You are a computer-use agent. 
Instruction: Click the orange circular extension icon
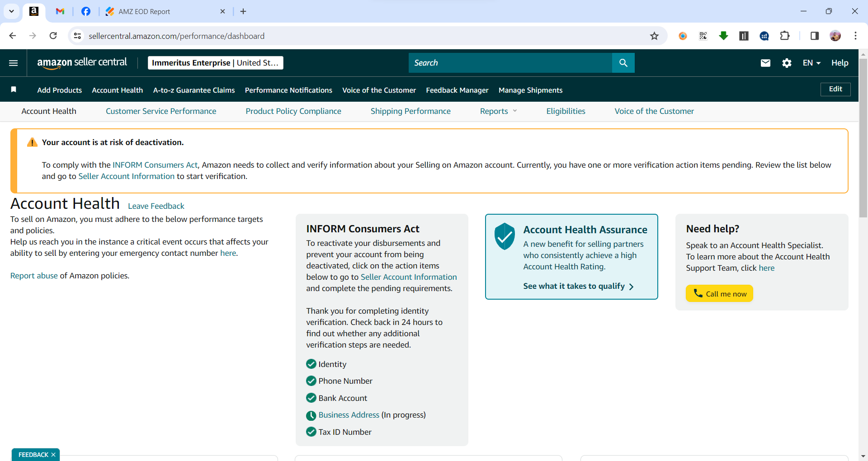click(x=683, y=36)
